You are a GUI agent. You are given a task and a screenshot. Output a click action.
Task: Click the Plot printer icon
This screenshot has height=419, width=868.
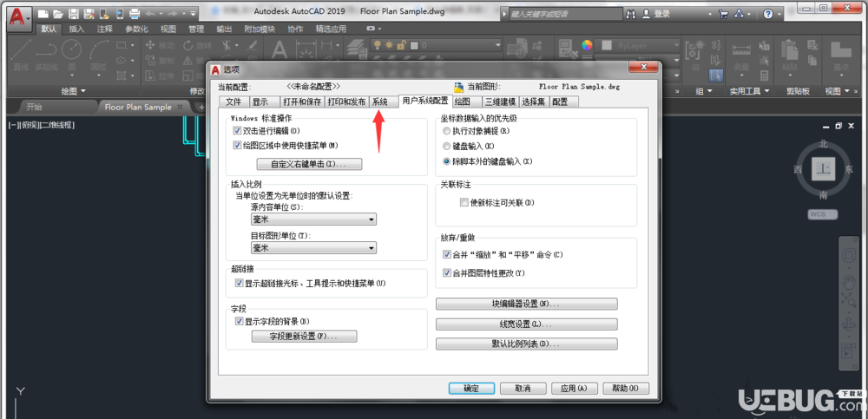[134, 13]
